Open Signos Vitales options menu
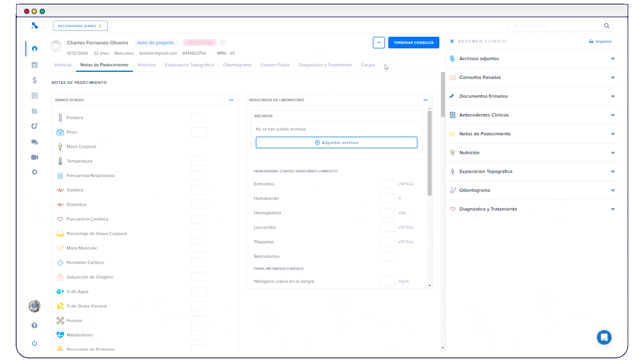 (231, 100)
